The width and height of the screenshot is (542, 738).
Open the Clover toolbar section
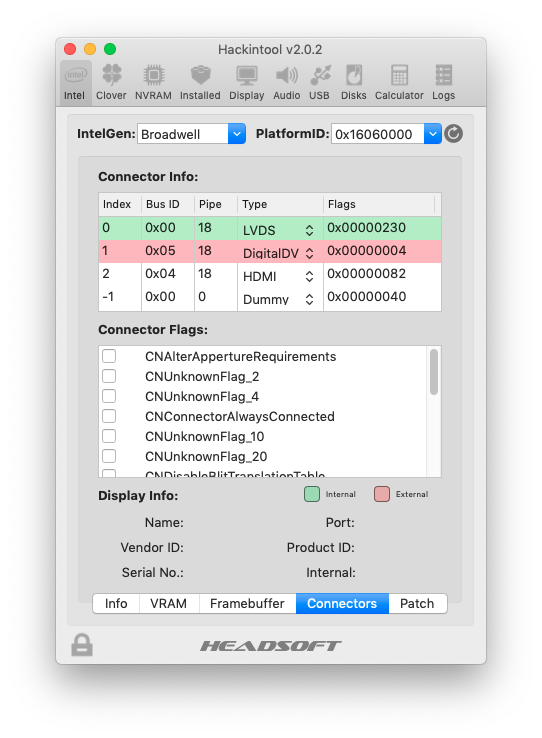click(x=111, y=83)
